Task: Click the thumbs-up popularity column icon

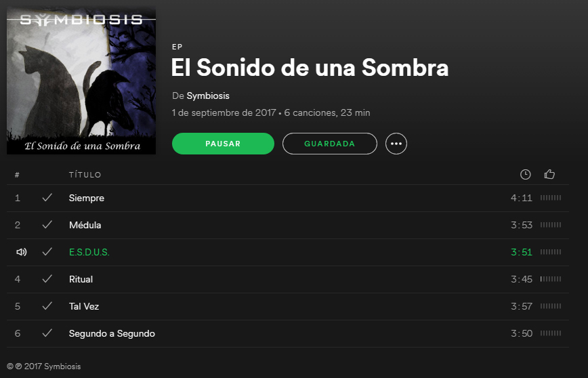Action: coord(549,174)
